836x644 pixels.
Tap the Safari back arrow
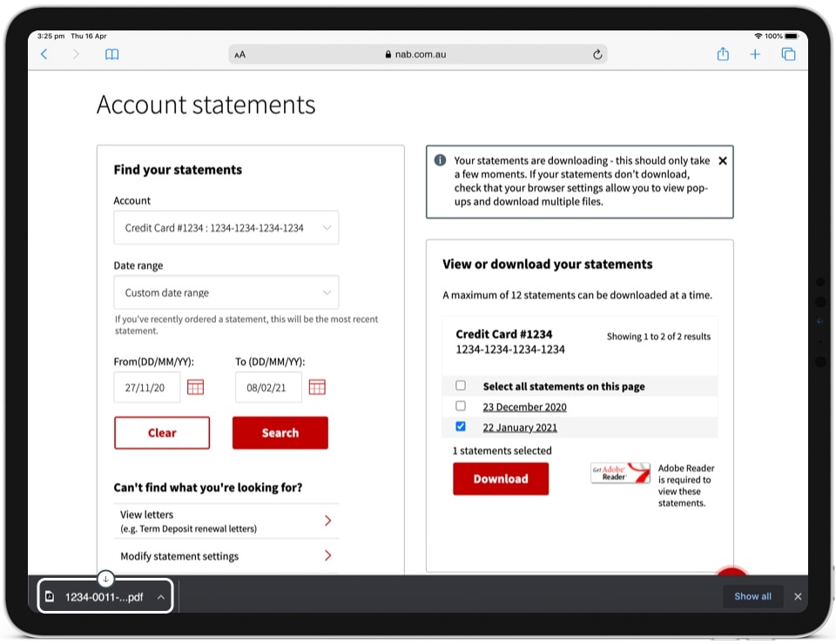(x=44, y=54)
